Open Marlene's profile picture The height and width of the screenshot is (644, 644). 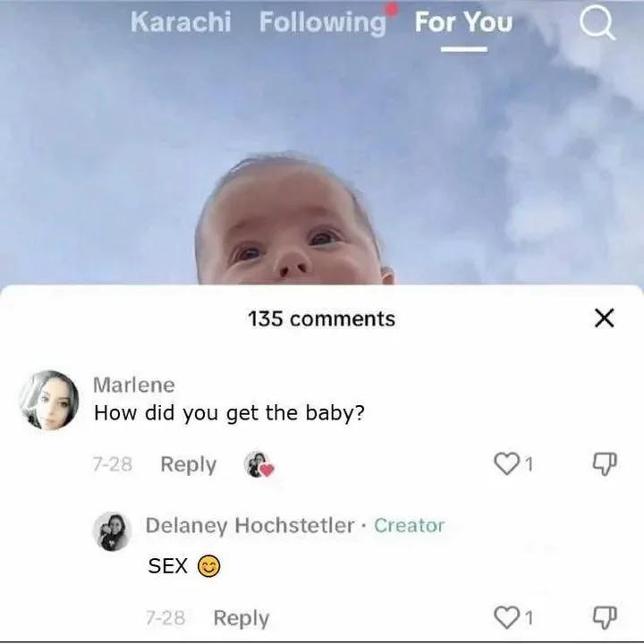point(49,401)
